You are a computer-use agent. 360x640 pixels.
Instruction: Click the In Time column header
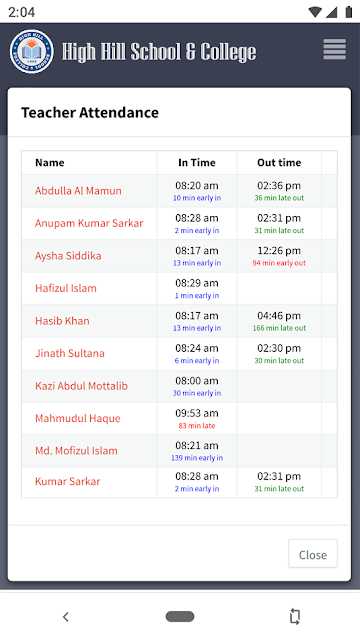(x=197, y=162)
